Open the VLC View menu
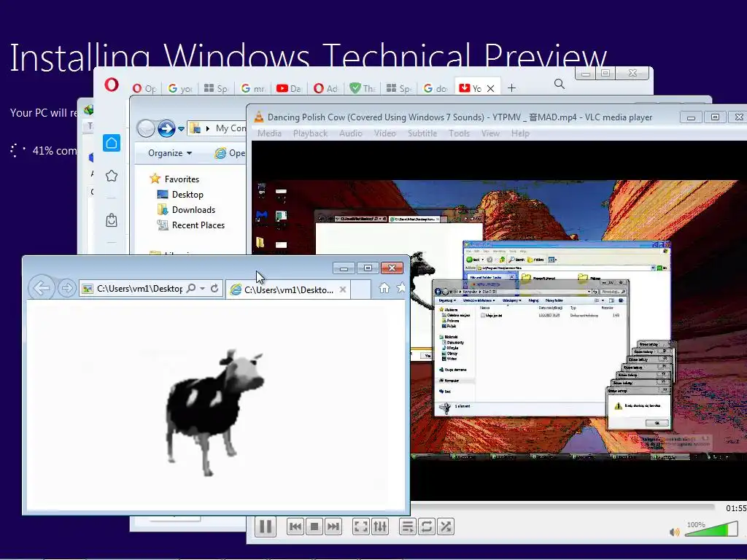Viewport: 747px width, 560px height. pos(490,133)
